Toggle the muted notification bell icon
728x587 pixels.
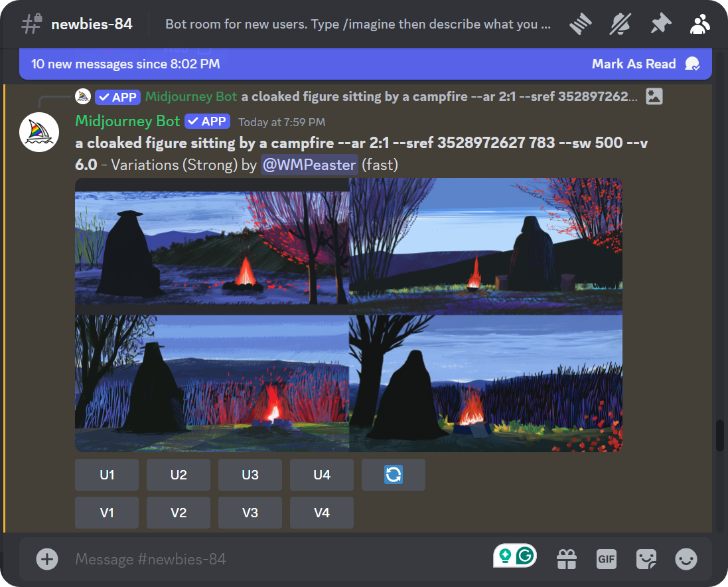(620, 25)
